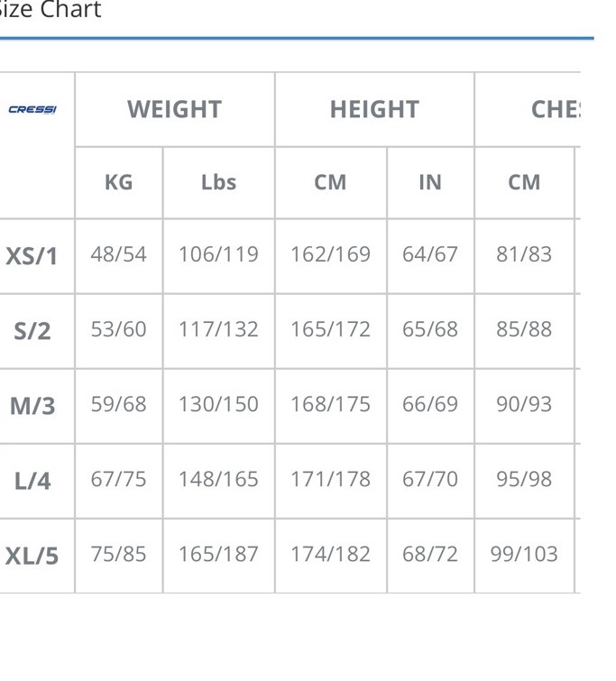Select the XS/1 size row label
The width and height of the screenshot is (616, 681).
click(x=32, y=256)
